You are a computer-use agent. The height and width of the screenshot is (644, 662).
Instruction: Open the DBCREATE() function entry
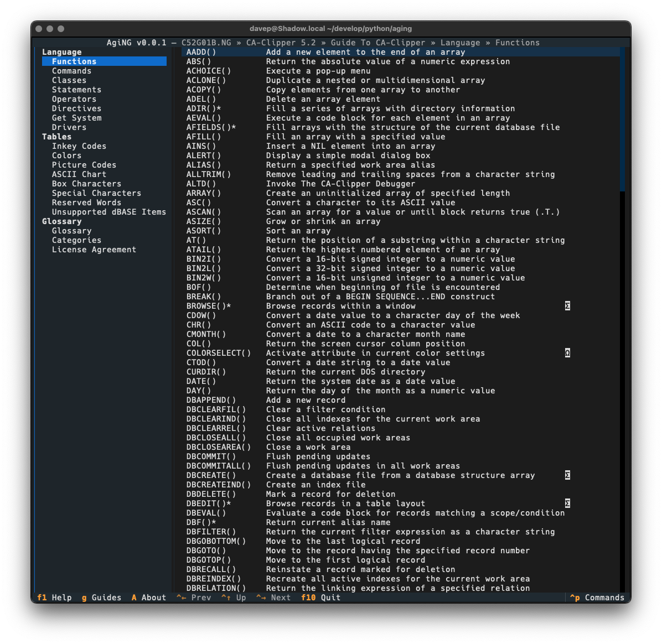211,475
